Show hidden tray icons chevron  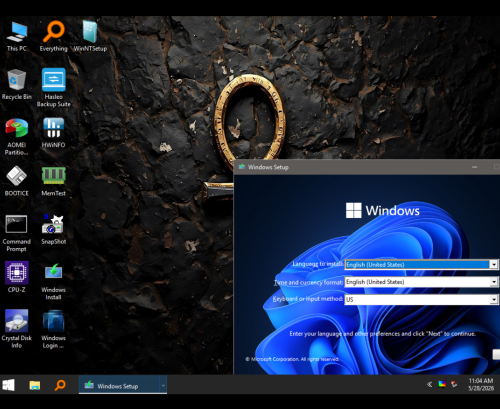point(430,384)
